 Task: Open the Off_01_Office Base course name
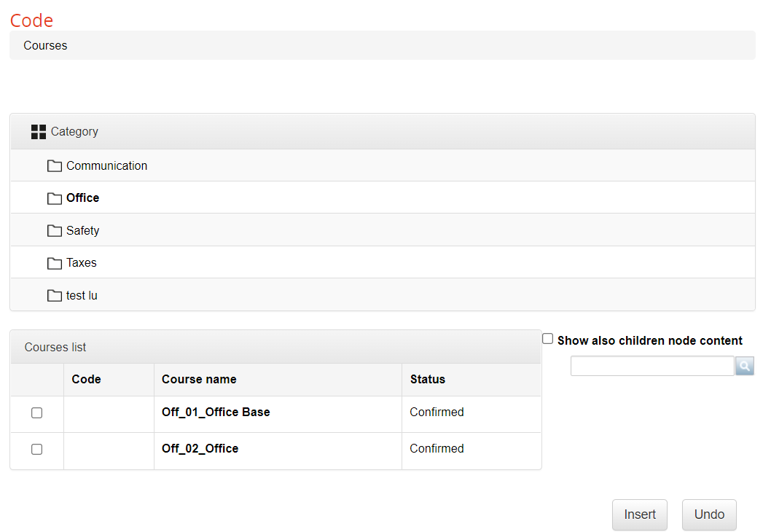(216, 412)
